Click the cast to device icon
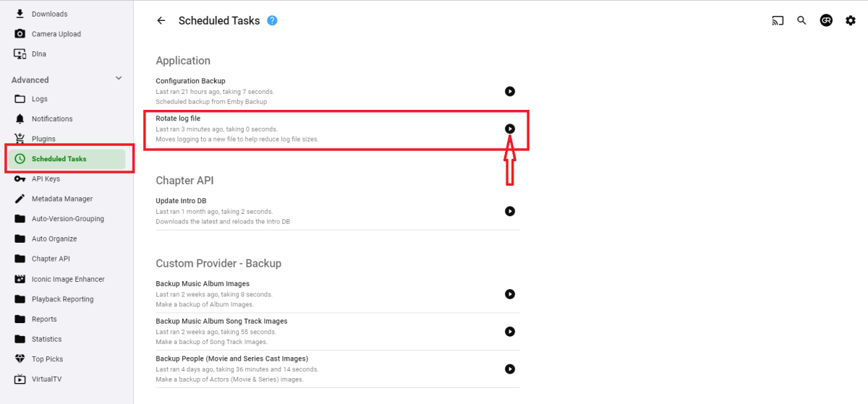Viewport: 868px width, 404px height. click(x=778, y=20)
